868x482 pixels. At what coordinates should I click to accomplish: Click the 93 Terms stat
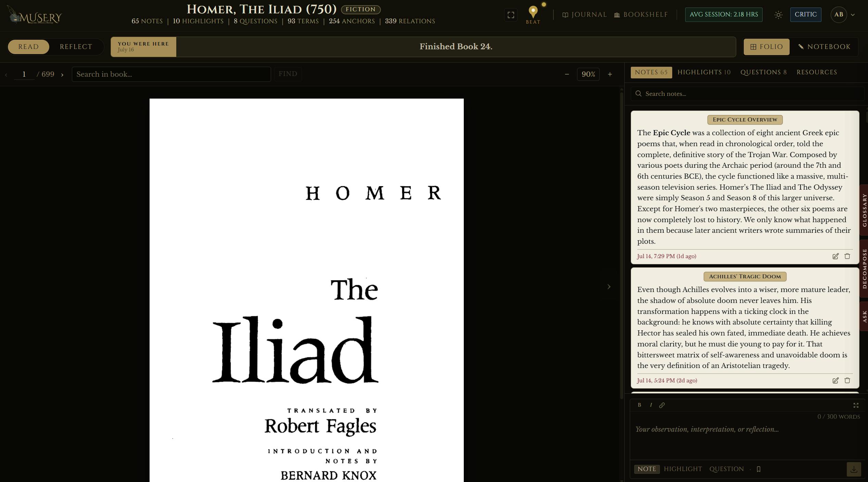303,21
